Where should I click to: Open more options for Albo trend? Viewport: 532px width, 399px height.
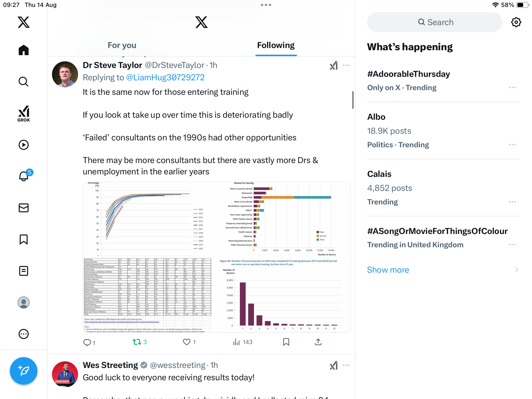click(512, 145)
